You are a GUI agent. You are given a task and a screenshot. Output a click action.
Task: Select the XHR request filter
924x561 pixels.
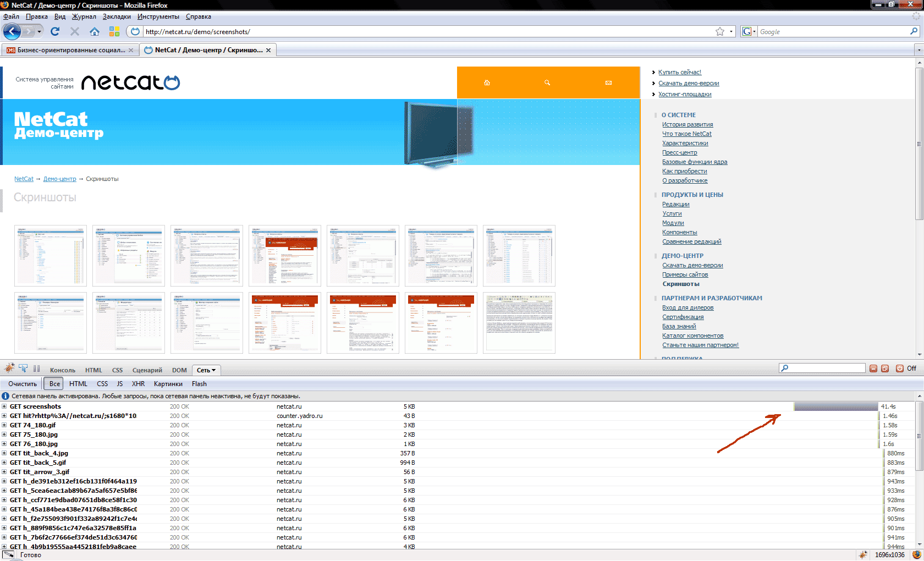coord(138,384)
